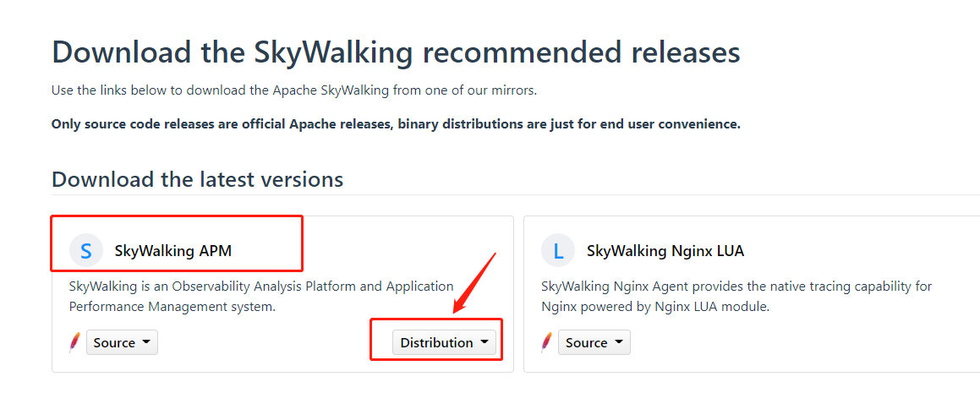
Task: Click the caret arrow on Distribution button
Action: 484,342
